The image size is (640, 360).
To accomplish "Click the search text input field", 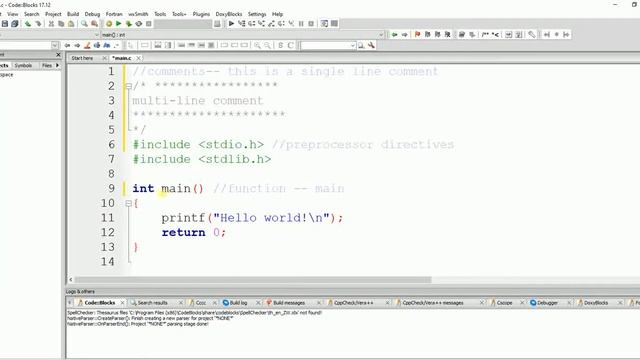I will [x=325, y=45].
